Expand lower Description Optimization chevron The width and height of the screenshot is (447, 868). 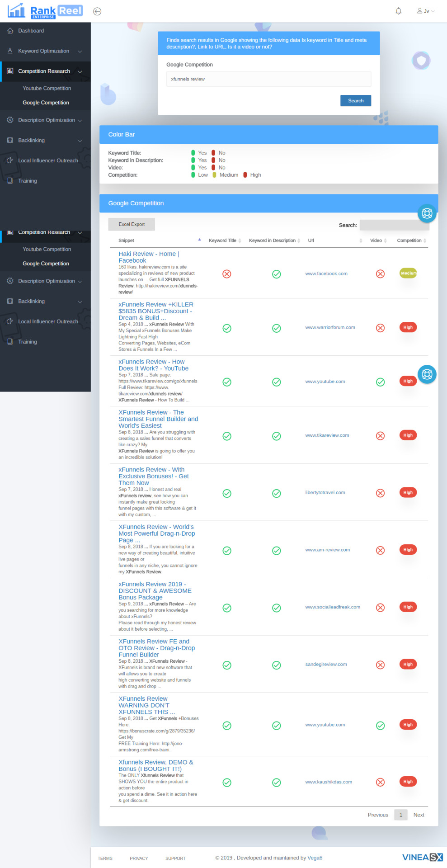(x=80, y=282)
